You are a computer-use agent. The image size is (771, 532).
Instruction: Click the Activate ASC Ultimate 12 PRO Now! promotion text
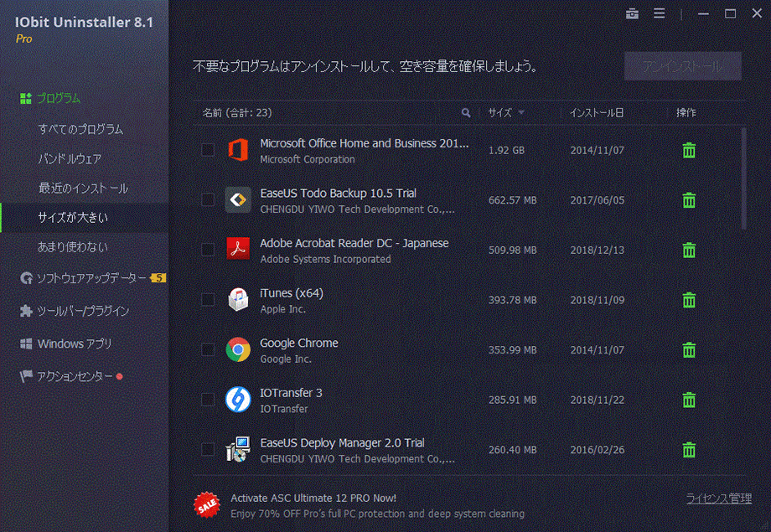coord(313,498)
